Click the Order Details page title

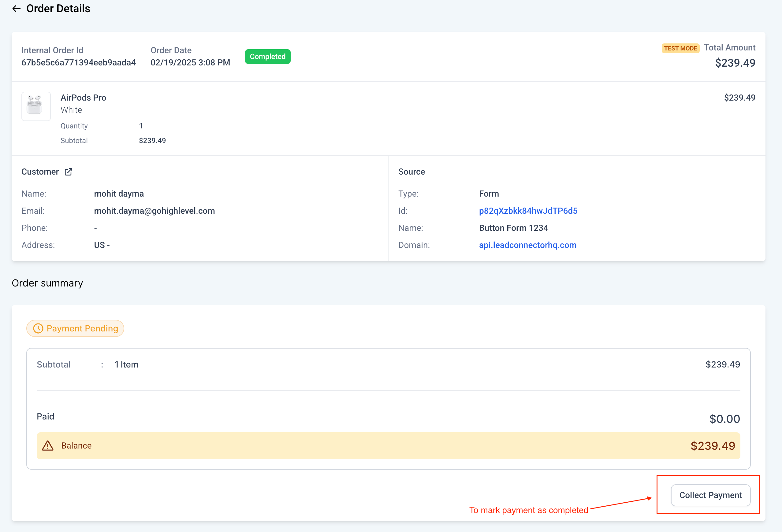tap(58, 9)
